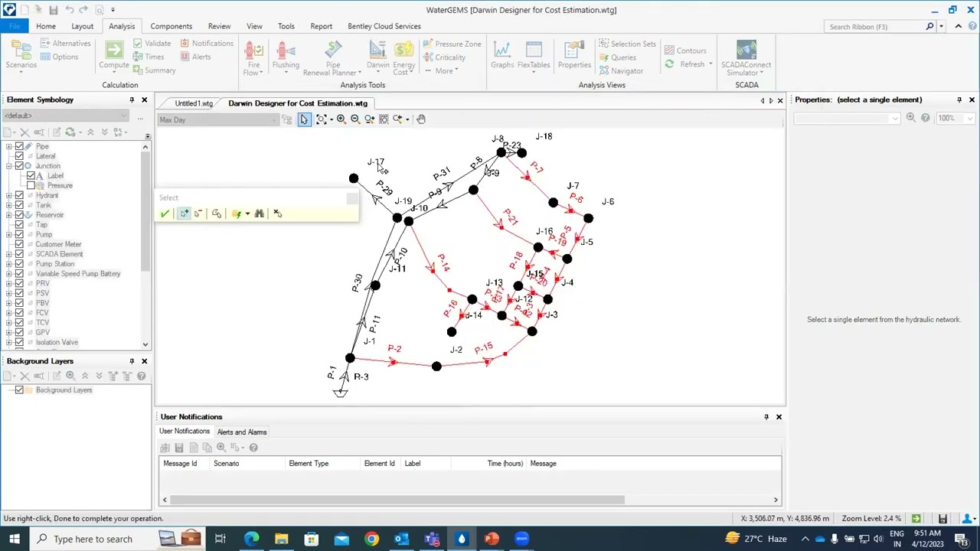The width and height of the screenshot is (980, 551).
Task: Open PowerPoint from the Windows taskbar
Action: pos(492,539)
